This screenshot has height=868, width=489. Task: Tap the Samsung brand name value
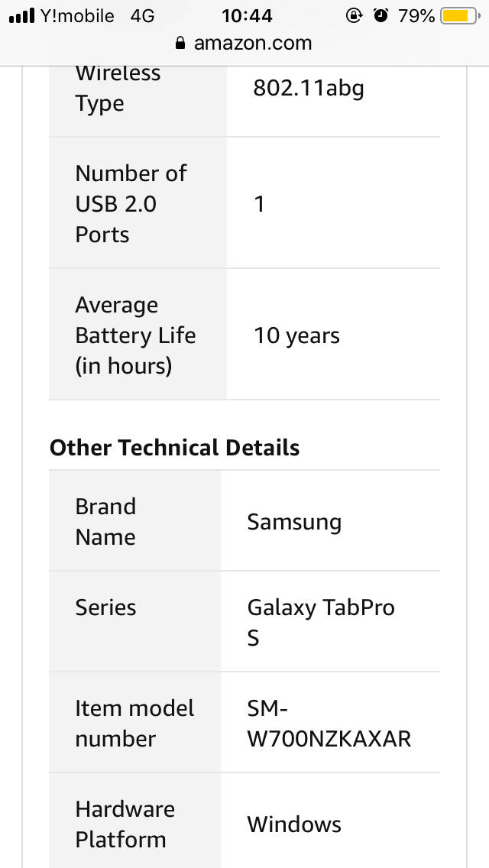coord(294,522)
